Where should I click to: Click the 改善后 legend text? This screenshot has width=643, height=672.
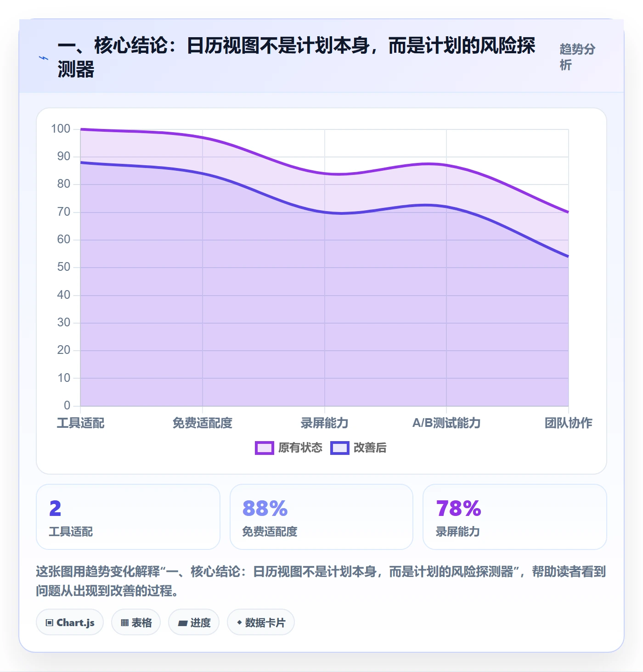[x=370, y=448]
